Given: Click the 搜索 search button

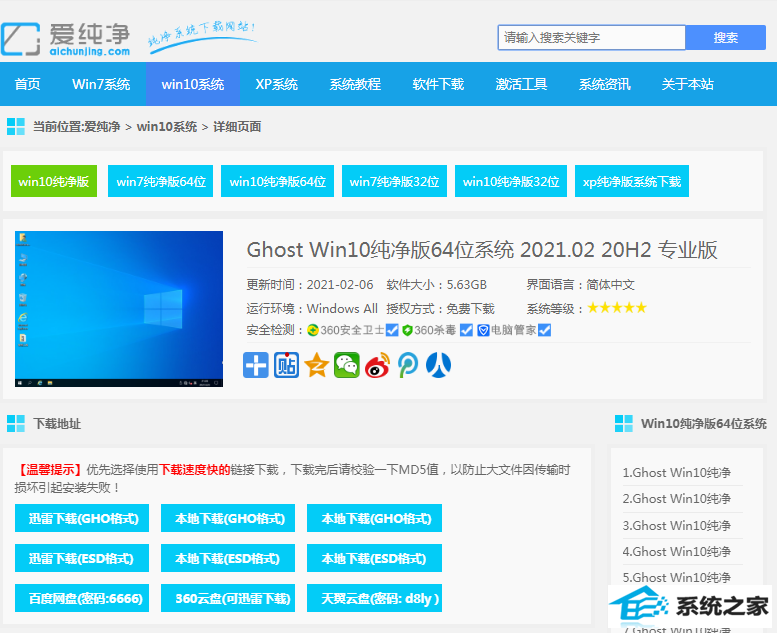Looking at the screenshot, I should tap(725, 38).
